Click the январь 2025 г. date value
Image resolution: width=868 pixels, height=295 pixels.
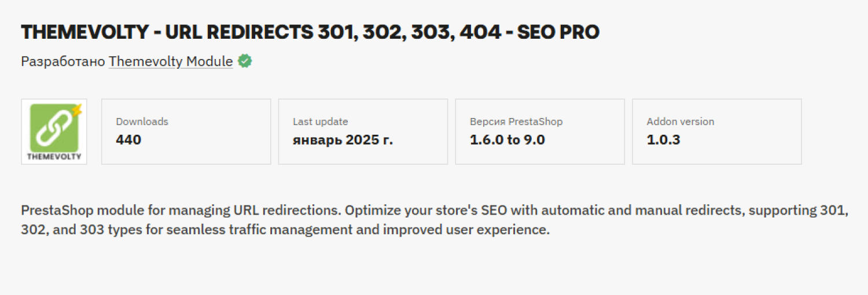(343, 139)
